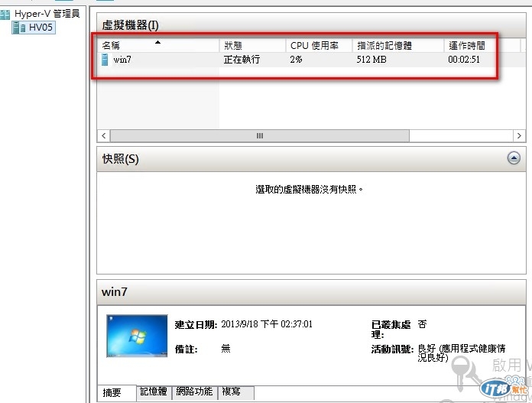This screenshot has height=403, width=532.
Task: Sort by the 指派的記憶體 column header
Action: click(x=398, y=45)
